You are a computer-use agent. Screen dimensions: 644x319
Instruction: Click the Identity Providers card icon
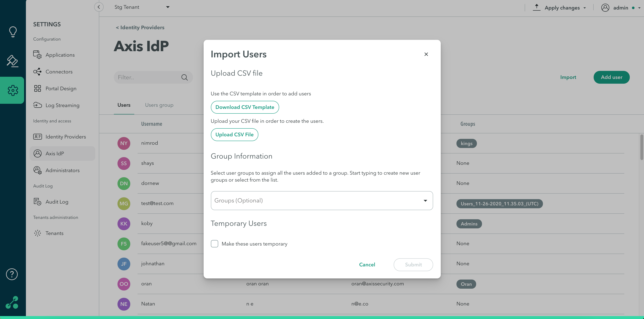38,137
